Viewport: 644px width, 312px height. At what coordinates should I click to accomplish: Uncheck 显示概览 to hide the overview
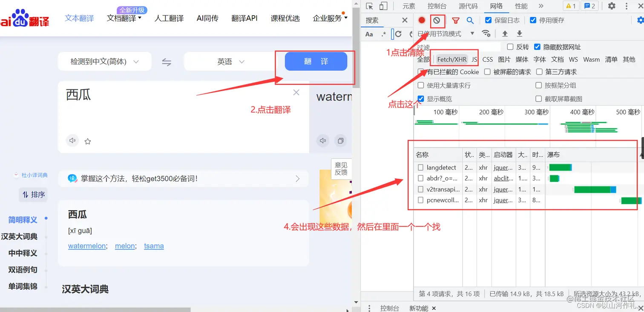[x=421, y=99]
